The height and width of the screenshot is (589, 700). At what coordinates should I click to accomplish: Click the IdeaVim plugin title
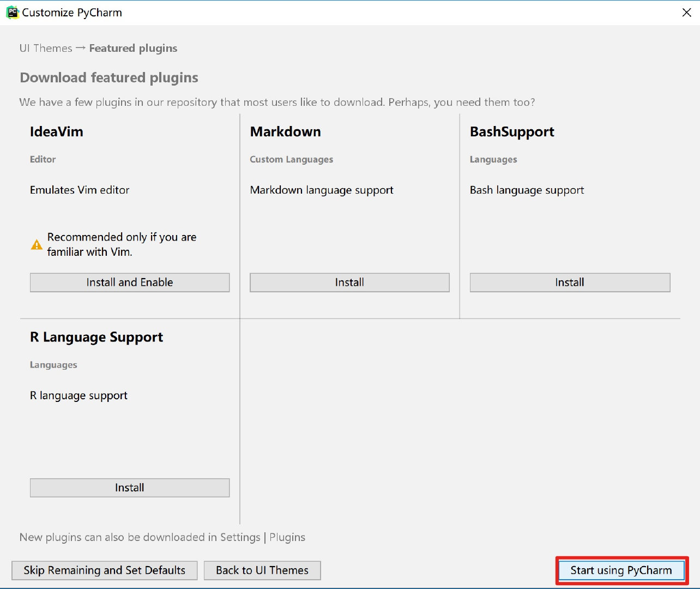57,131
